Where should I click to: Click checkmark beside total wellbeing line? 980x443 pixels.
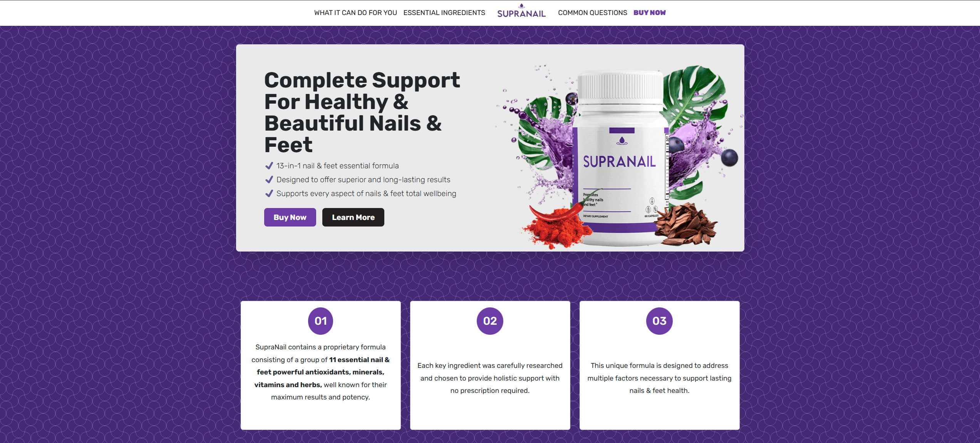269,193
